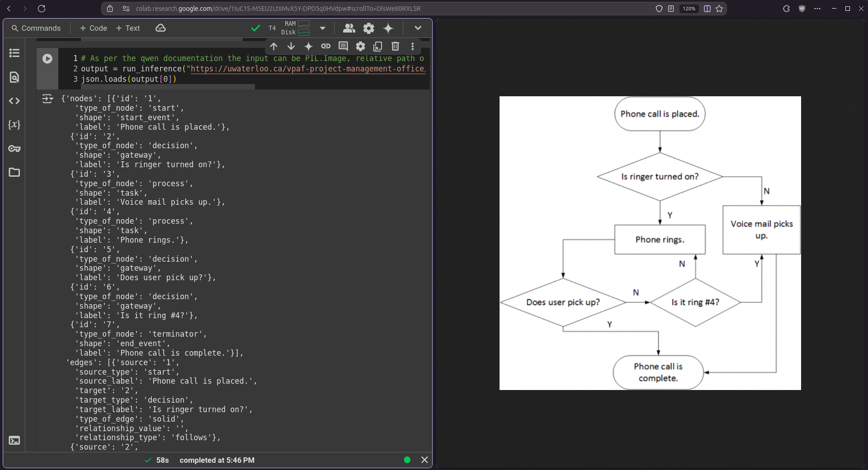Delete the cell with trash icon
The height and width of the screenshot is (470, 868).
(x=395, y=46)
